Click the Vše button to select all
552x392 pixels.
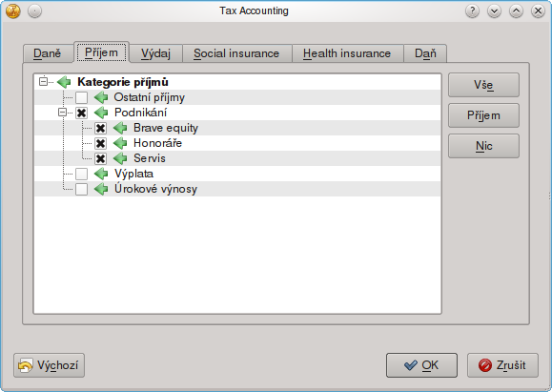(483, 85)
